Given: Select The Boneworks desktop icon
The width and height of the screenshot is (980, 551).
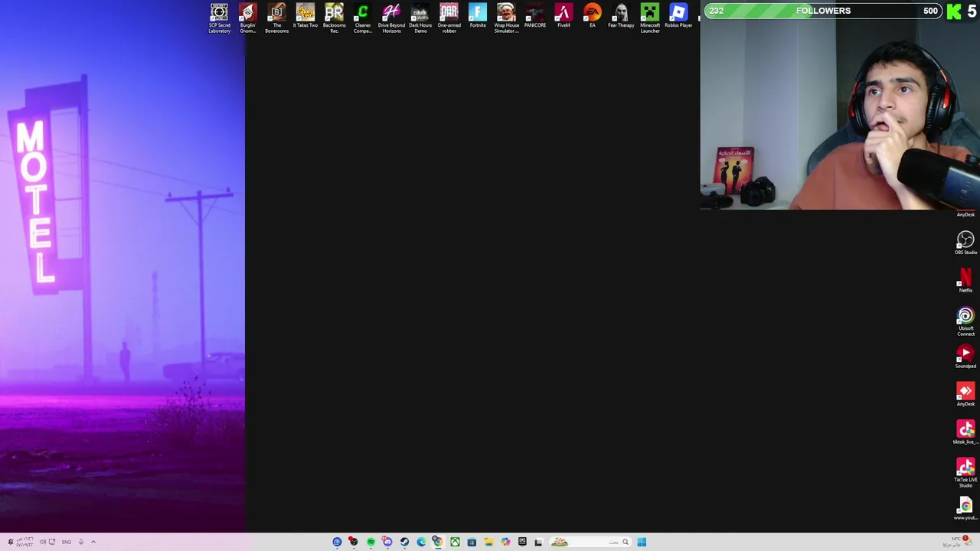Looking at the screenshot, I should coord(276,18).
